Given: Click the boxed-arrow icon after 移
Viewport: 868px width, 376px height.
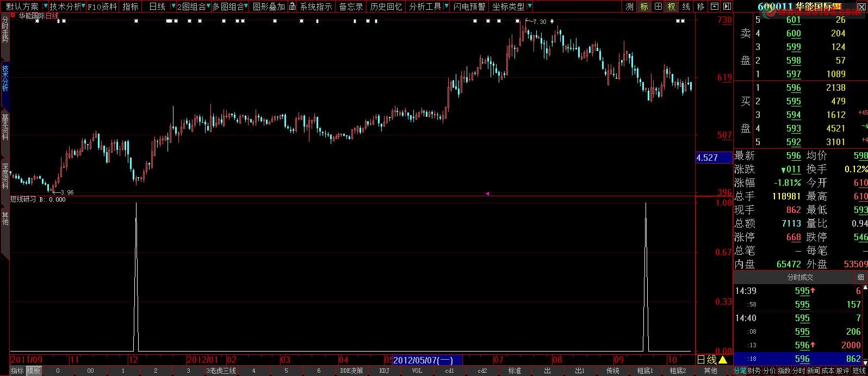Looking at the screenshot, I should coord(714,7).
